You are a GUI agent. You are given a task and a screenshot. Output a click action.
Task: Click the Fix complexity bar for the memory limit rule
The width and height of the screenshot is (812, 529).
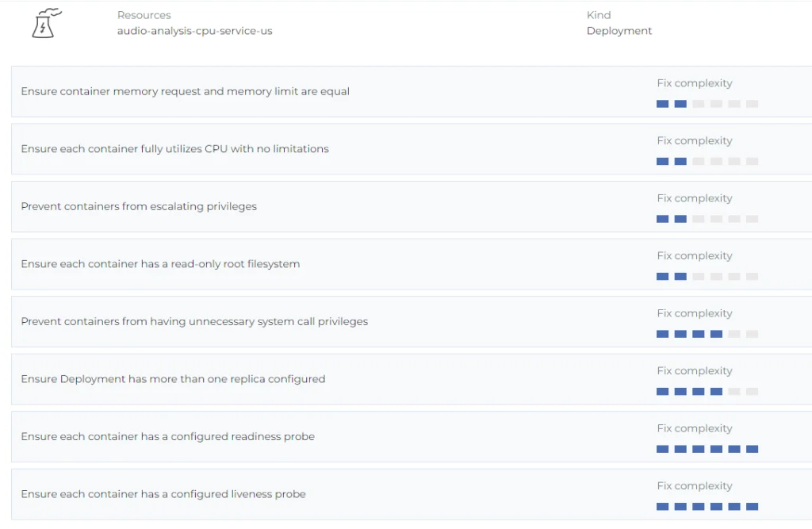[707, 104]
